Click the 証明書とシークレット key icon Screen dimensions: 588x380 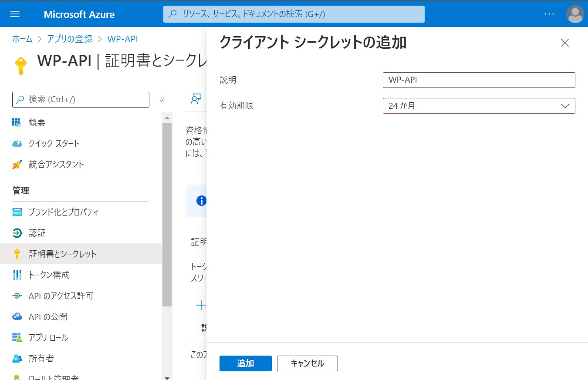tap(17, 254)
